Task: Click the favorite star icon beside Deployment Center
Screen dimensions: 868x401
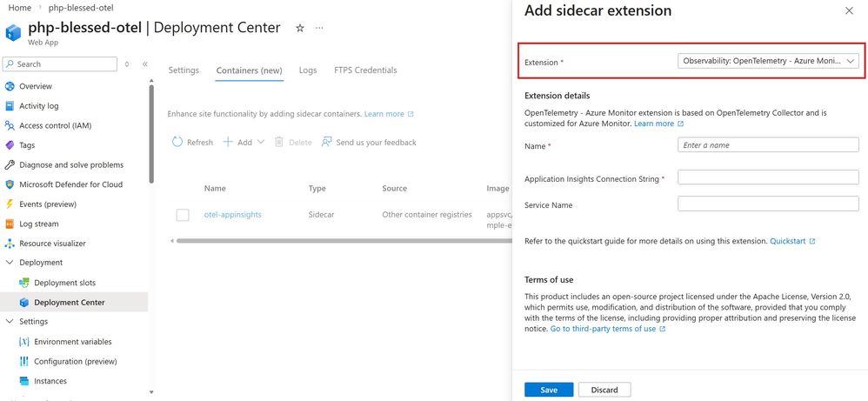Action: tap(300, 28)
